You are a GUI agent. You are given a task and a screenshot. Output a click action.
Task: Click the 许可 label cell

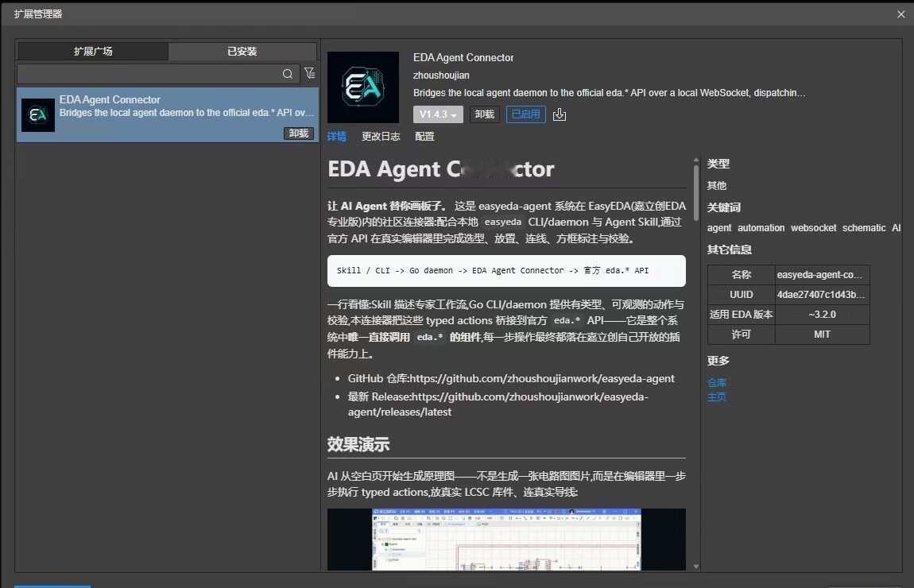coord(741,335)
